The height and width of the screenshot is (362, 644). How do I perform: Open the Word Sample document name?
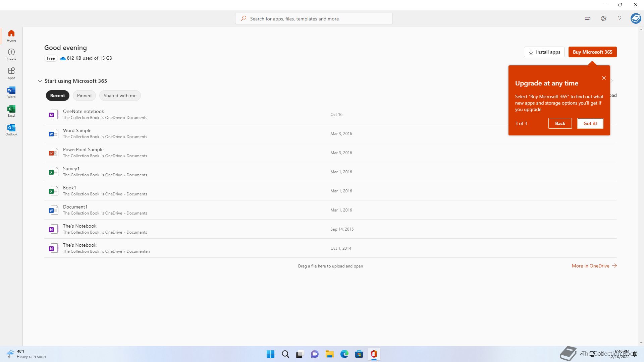77,130
